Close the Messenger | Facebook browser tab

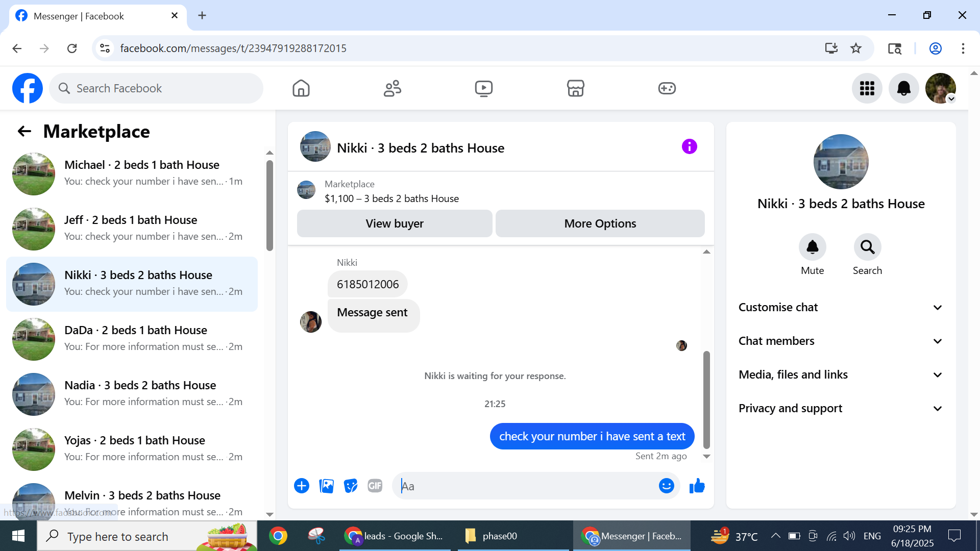[x=175, y=15]
